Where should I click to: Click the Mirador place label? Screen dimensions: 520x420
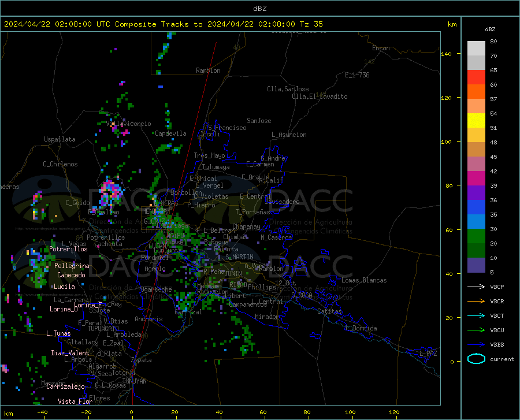(x=267, y=317)
